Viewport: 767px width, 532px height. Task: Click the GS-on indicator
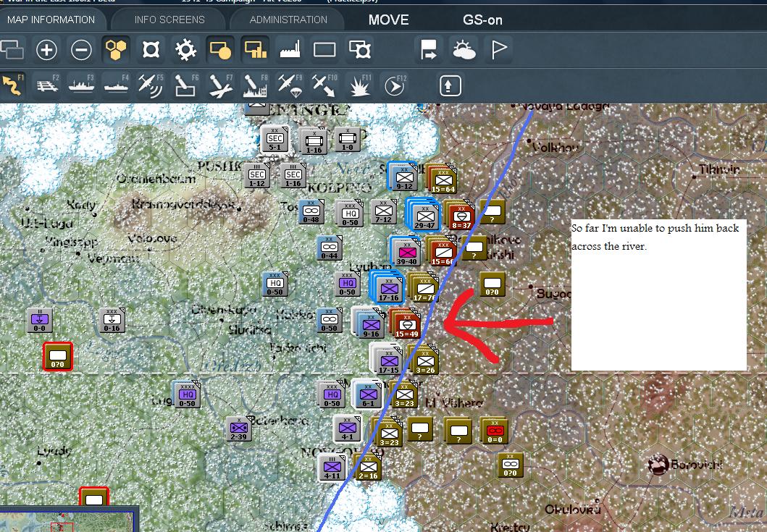click(x=482, y=20)
